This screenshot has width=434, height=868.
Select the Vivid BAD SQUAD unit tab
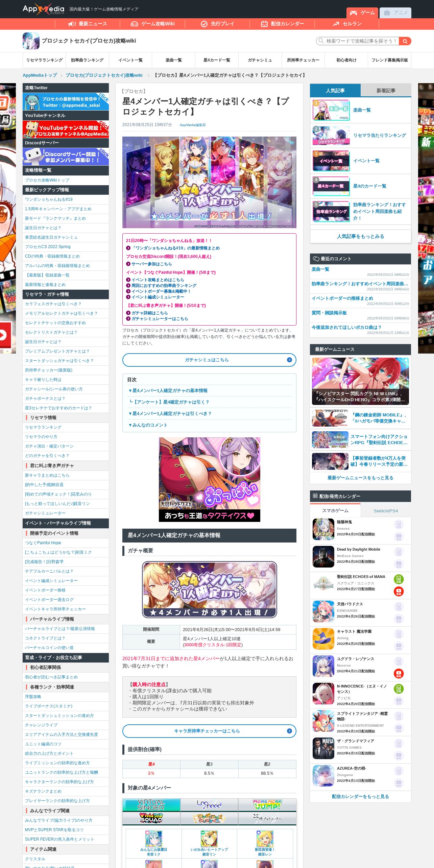click(151, 818)
